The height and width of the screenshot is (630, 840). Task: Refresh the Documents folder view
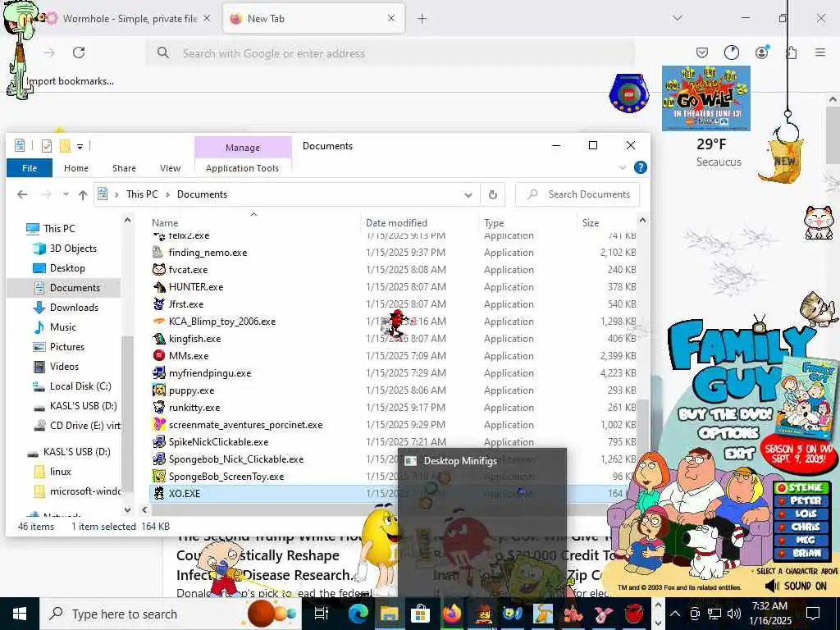[493, 194]
